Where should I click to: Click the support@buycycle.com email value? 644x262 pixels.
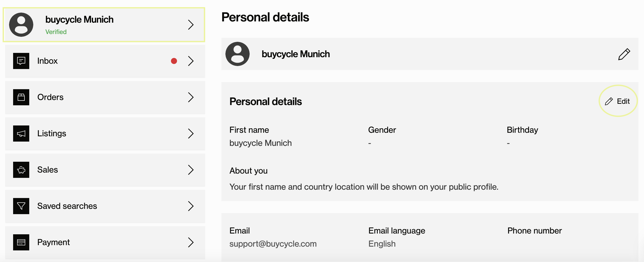click(273, 244)
